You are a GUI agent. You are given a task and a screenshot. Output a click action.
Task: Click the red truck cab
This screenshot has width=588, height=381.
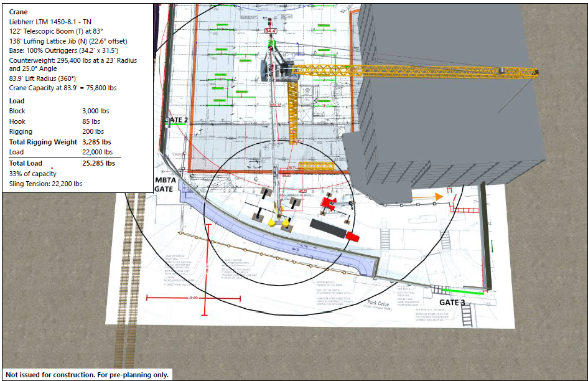coord(353,237)
